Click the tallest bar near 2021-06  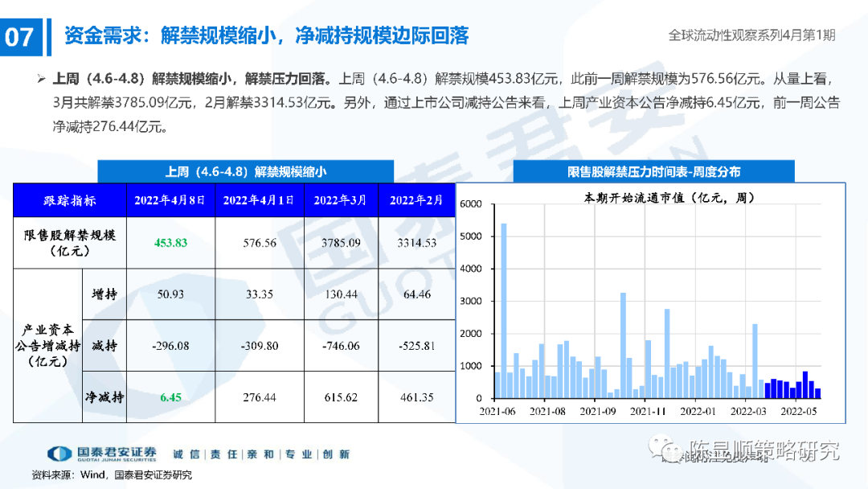(504, 310)
